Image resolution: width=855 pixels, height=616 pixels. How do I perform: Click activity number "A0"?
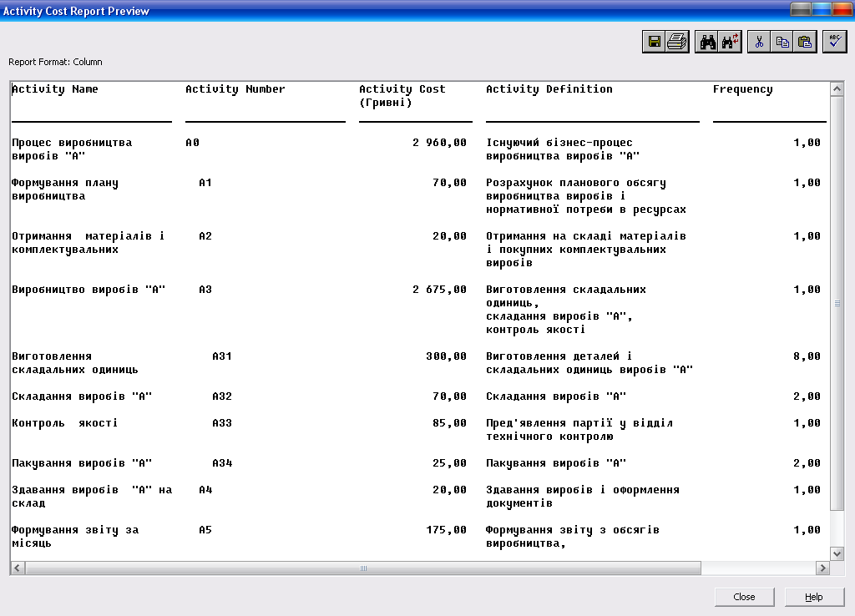193,142
